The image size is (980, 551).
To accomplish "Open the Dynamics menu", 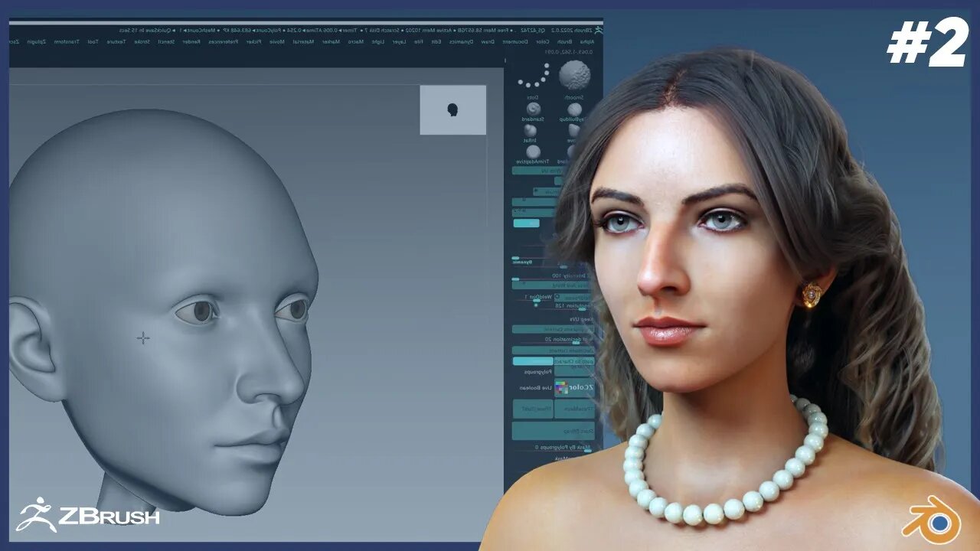I will pyautogui.click(x=461, y=41).
